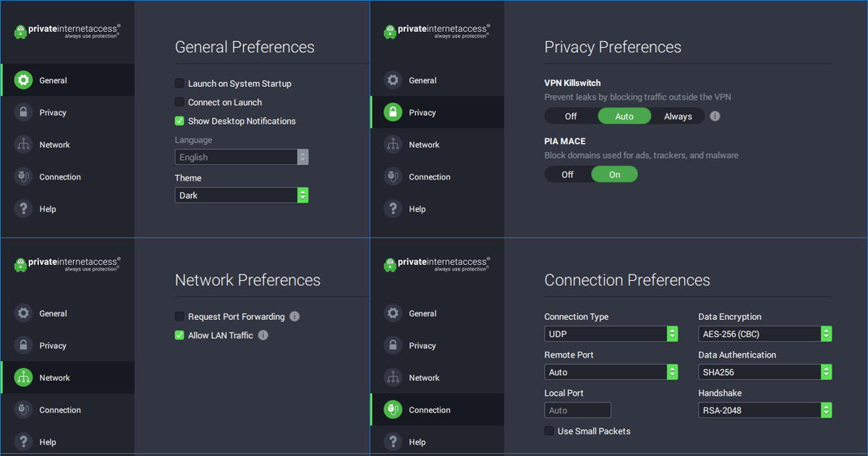Select the Connection tab in Connection Preferences window
This screenshot has width=868, height=456.
(x=437, y=410)
